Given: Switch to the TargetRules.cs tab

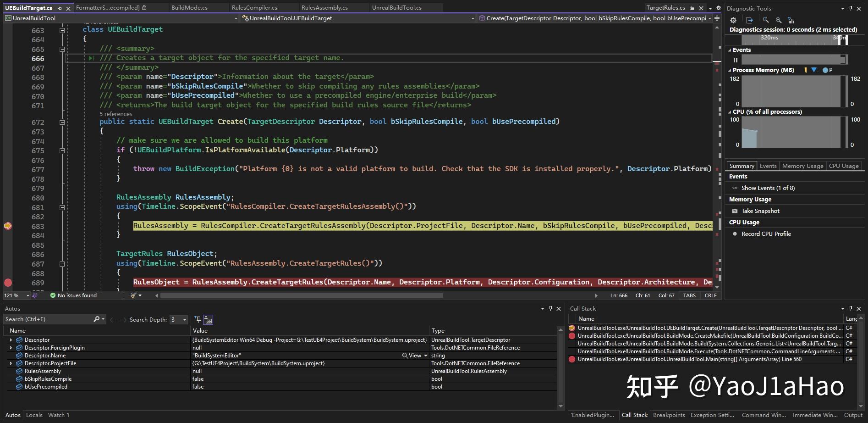Looking at the screenshot, I should tap(666, 7).
